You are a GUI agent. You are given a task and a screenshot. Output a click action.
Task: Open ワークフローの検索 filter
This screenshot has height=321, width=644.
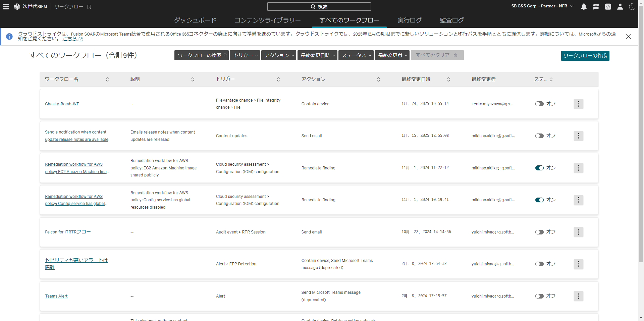point(202,55)
